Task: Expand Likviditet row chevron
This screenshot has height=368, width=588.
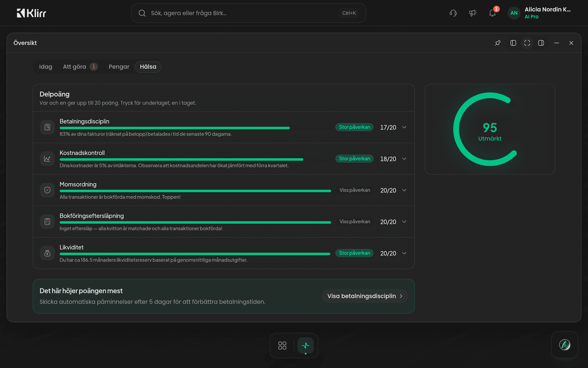Action: pyautogui.click(x=404, y=253)
